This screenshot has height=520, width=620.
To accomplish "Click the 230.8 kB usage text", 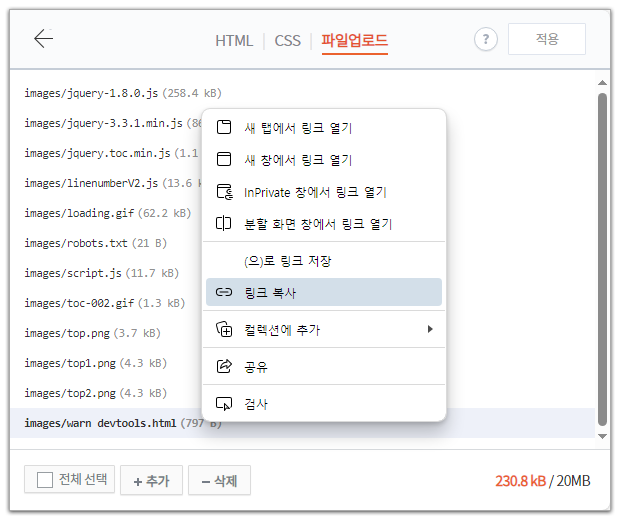I will [520, 481].
